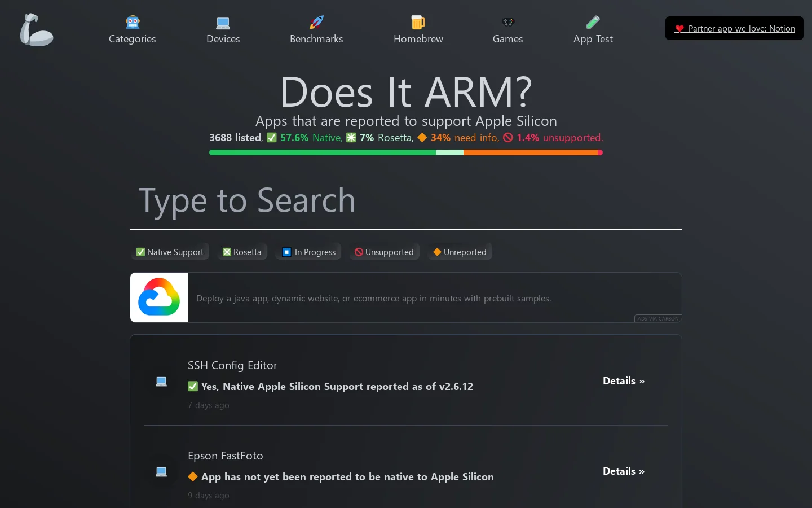Image resolution: width=812 pixels, height=508 pixels.
Task: Click the orange diamond in Epson FastFoto row
Action: click(193, 476)
